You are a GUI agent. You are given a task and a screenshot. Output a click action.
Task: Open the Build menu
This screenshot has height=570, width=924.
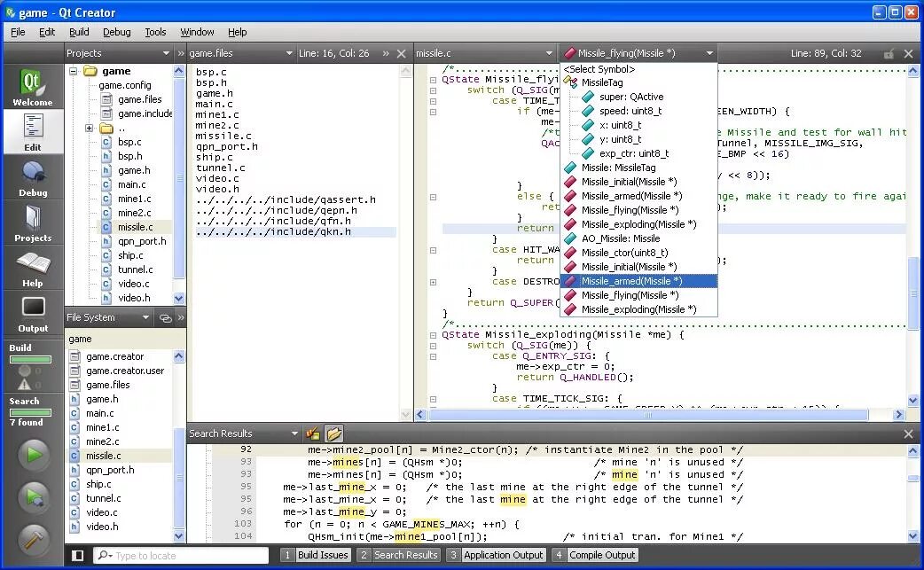(79, 32)
